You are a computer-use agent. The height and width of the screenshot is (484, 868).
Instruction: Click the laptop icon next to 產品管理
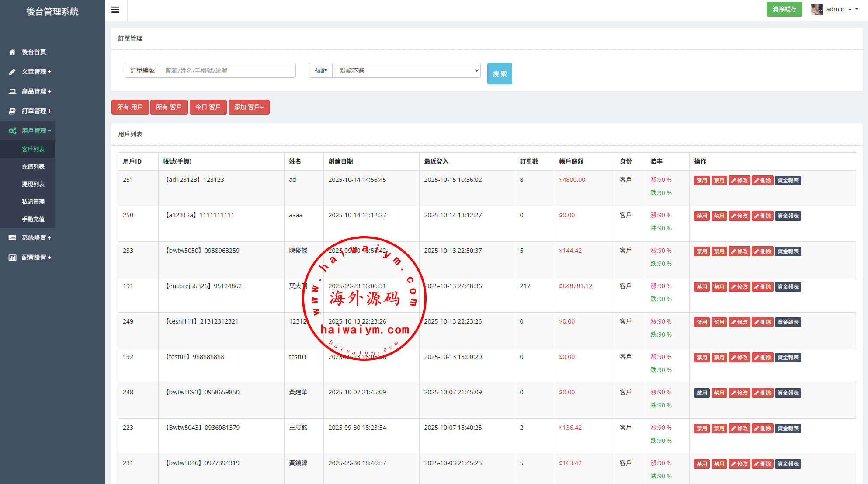pyautogui.click(x=12, y=91)
